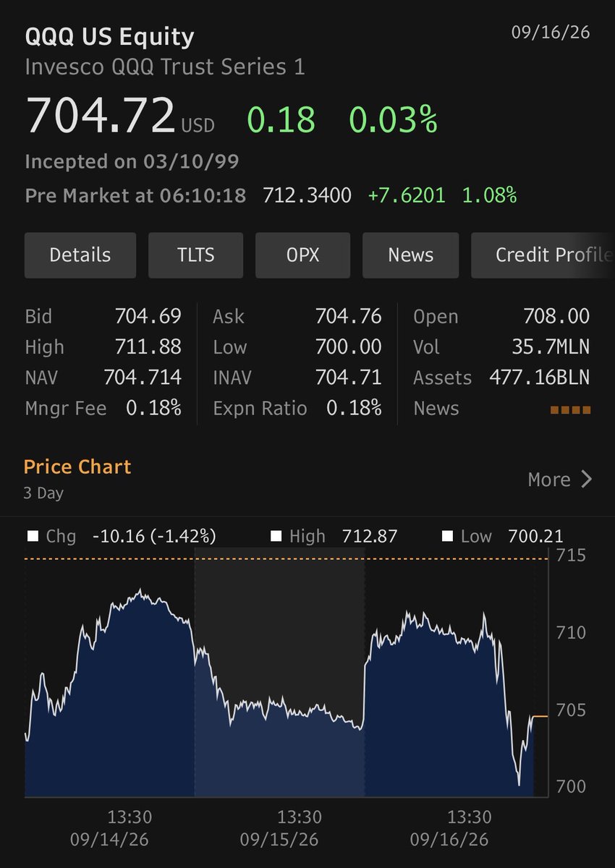This screenshot has width=615, height=868.
Task: Tap the chevron next to More
Action: click(x=587, y=480)
